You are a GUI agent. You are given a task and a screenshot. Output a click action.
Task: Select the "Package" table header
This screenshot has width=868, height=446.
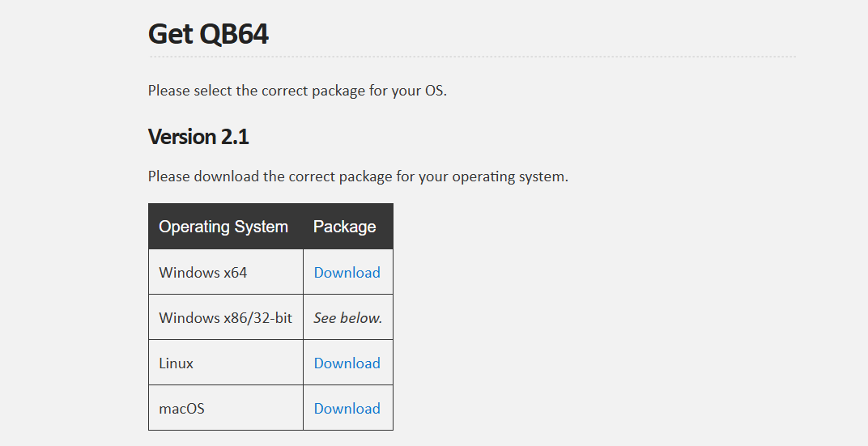pos(344,227)
